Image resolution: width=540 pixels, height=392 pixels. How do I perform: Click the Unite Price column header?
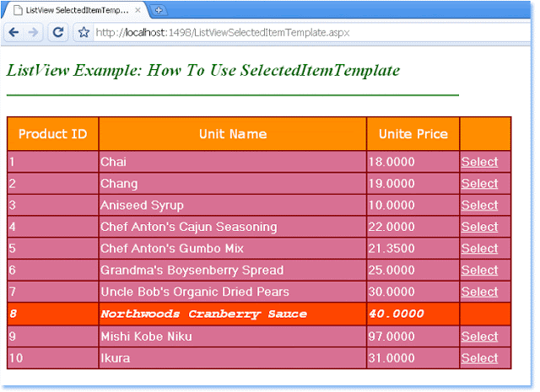[x=413, y=134]
